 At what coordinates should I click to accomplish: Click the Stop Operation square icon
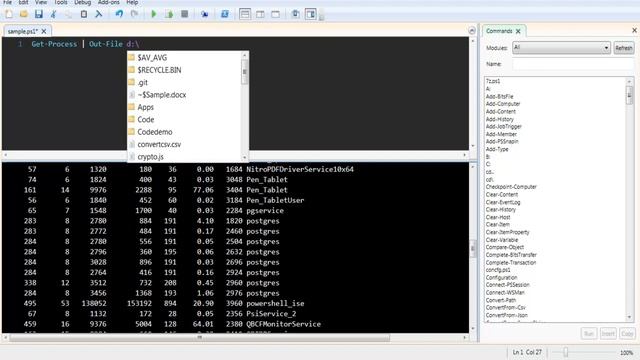(x=184, y=14)
